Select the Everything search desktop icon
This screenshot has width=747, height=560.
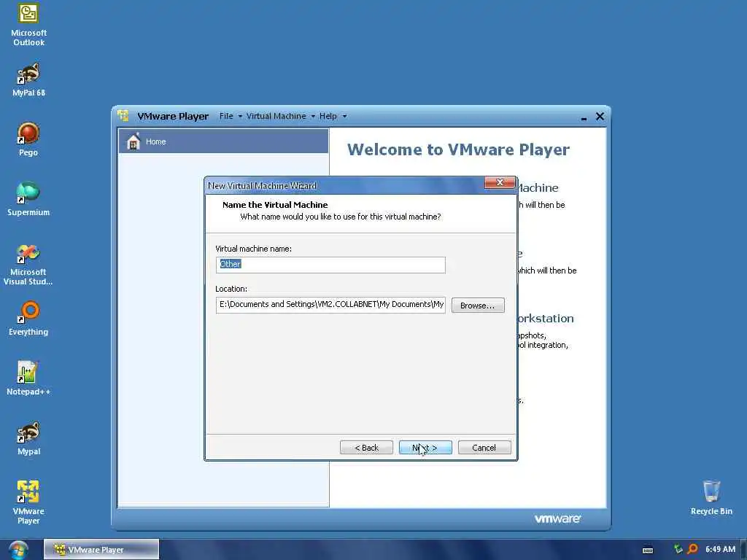pos(28,319)
